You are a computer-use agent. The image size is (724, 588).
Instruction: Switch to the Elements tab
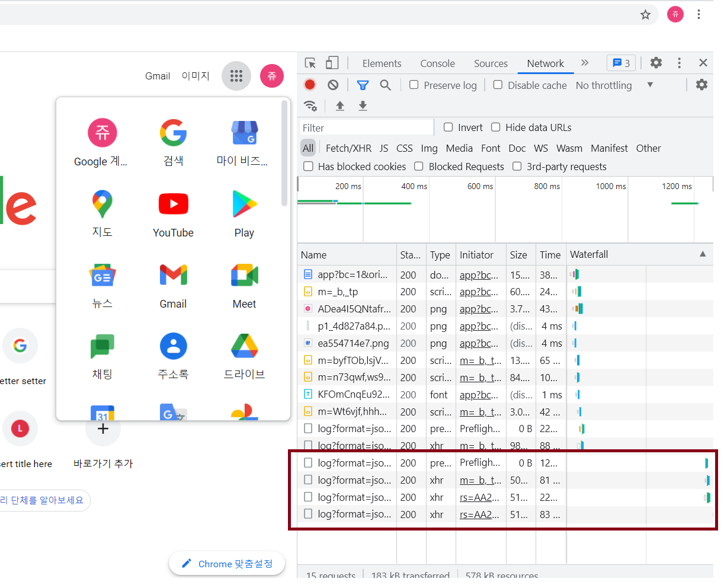tap(382, 63)
